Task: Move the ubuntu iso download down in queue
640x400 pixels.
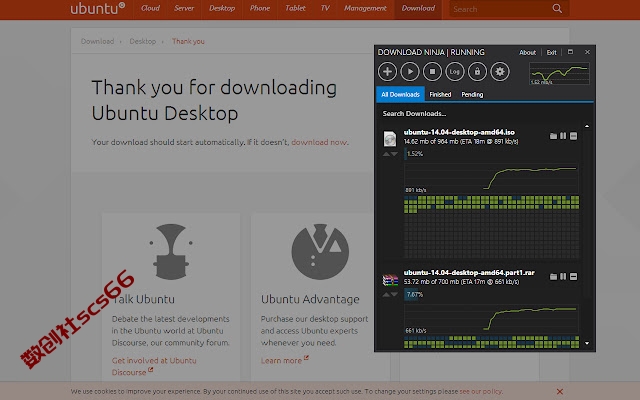Action: 394,154
